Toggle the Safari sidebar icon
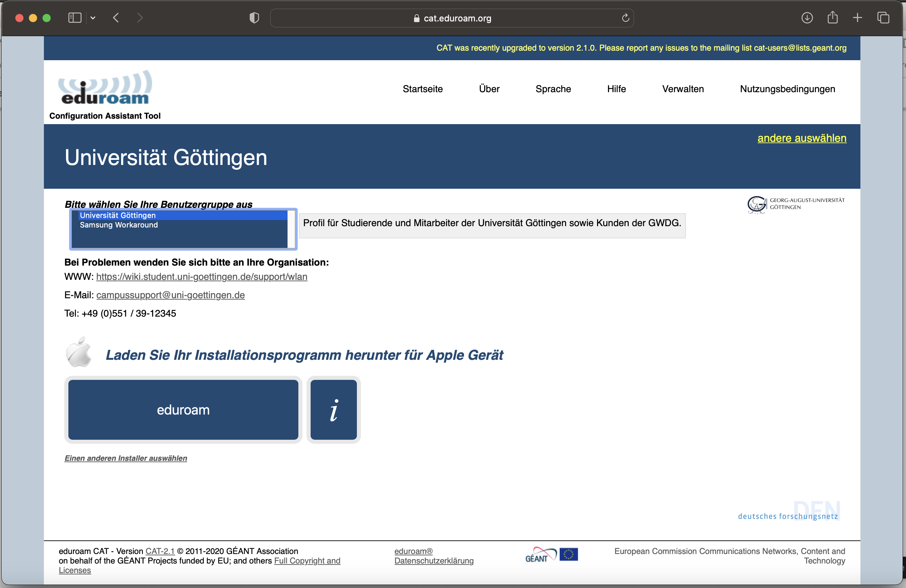Viewport: 906px width, 588px height. (x=75, y=18)
